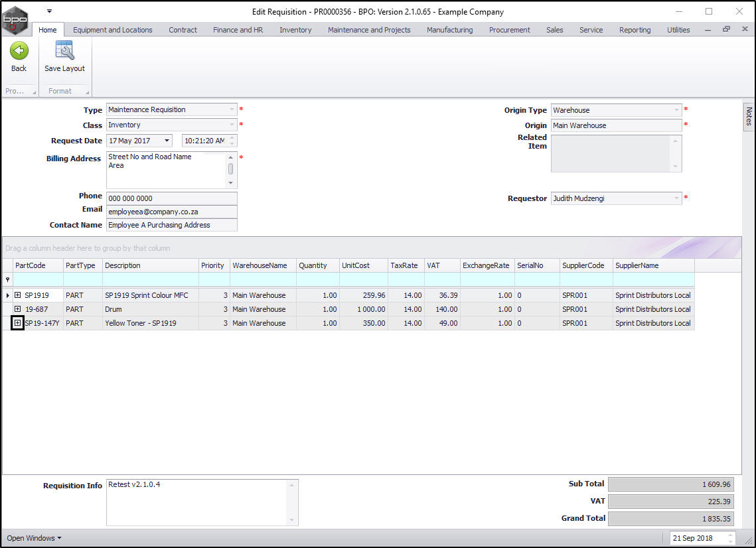Open the Reporting tab
This screenshot has height=548, width=756.
(x=635, y=29)
